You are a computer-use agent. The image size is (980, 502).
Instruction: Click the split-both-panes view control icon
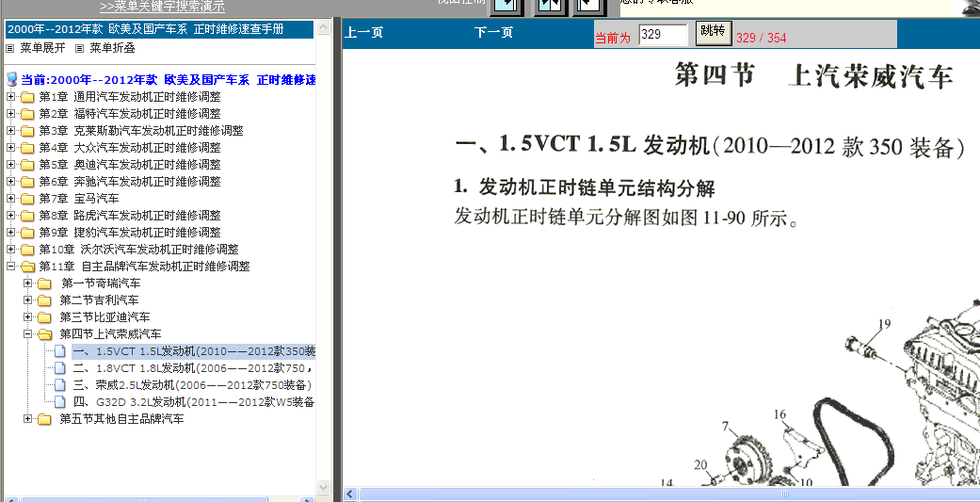pos(550,7)
